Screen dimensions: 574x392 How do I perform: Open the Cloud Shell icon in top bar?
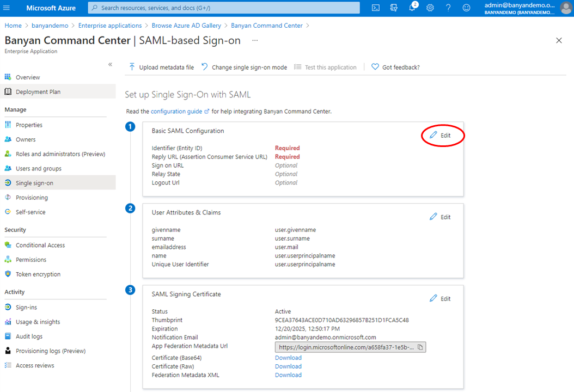point(376,8)
